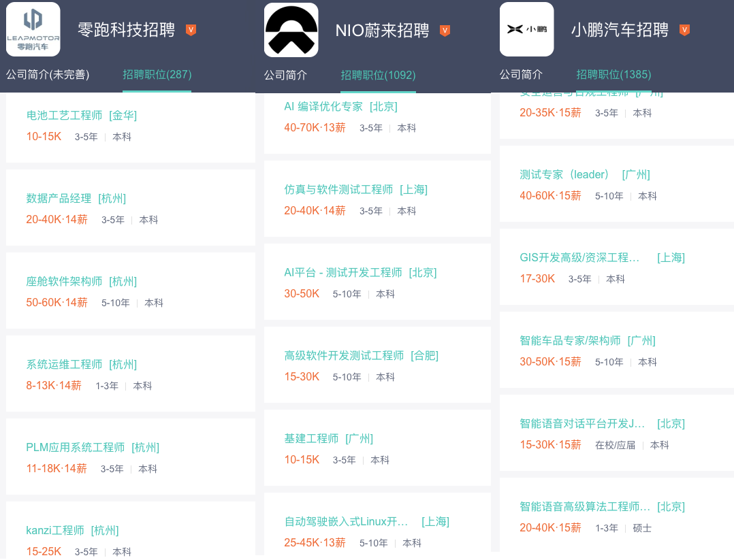
Task: Open 测试专家 (leader) [广州] job posting
Action: [585, 174]
